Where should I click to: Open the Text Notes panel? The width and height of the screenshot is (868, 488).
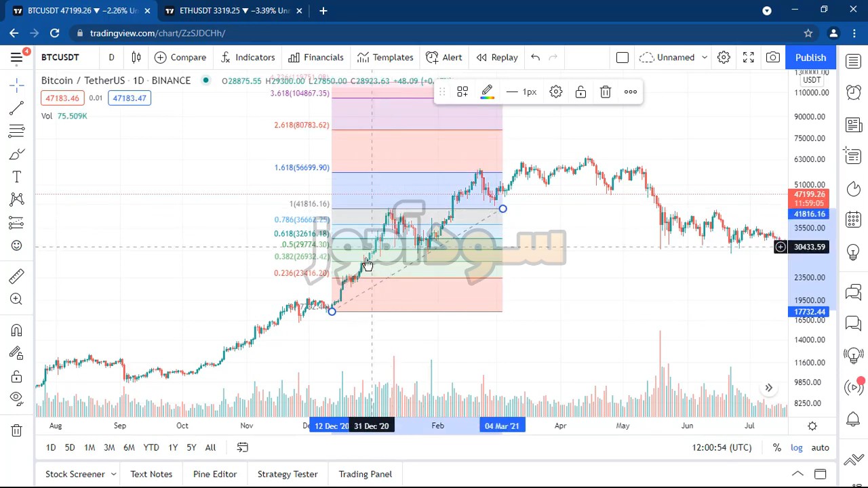tap(151, 474)
